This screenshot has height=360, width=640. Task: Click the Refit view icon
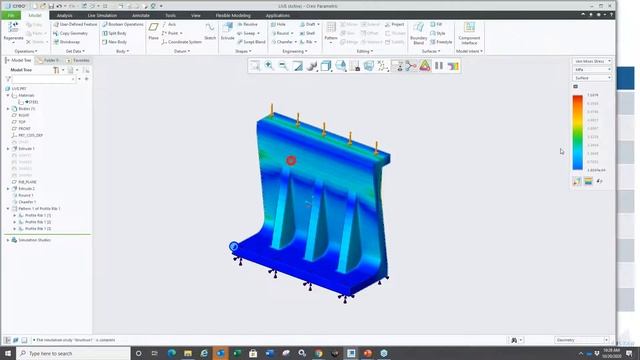point(255,66)
